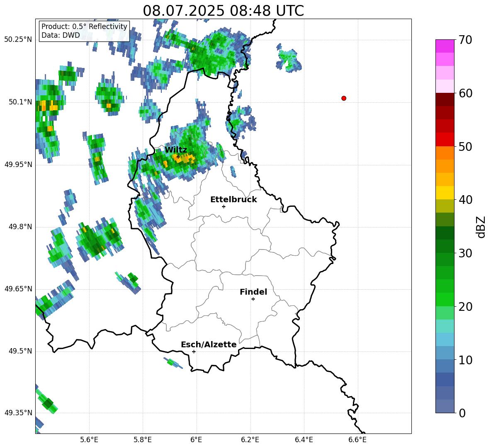Viewport: 491px width, 448px height.
Task: Click the cross marker below Ettelbruck
Action: click(224, 206)
